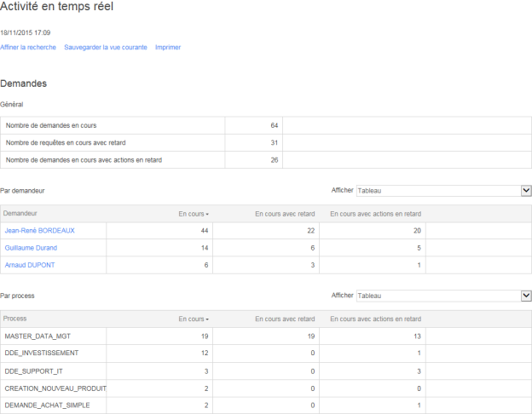This screenshot has height=414, width=532.
Task: Open Afficher dropdown in Par process section
Action: point(443,296)
